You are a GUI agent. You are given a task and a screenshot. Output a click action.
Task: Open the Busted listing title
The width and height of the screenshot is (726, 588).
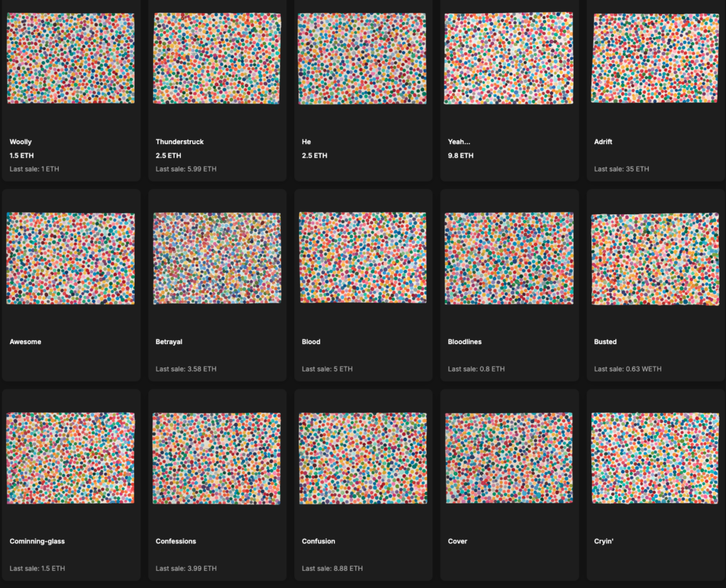point(605,342)
